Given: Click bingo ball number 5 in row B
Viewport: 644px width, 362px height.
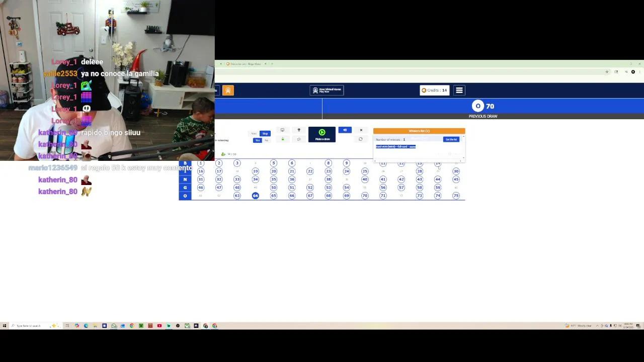Looking at the screenshot, I should point(273,163).
